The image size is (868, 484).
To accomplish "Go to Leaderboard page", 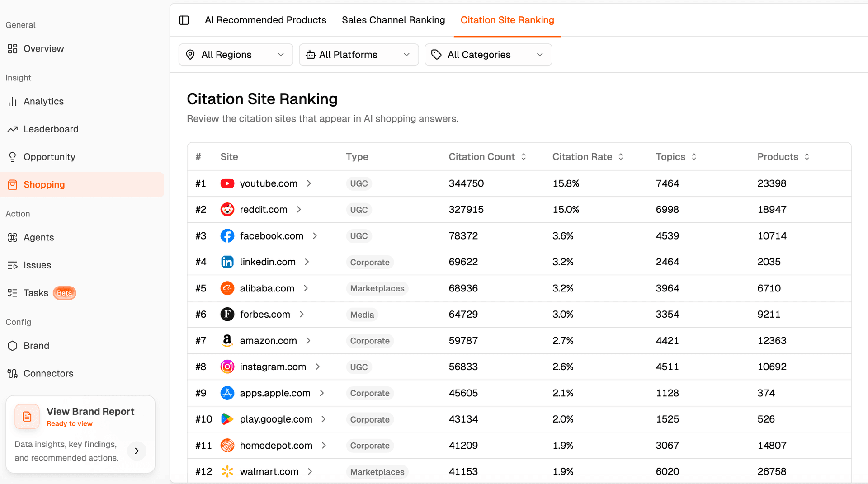I will point(82,129).
